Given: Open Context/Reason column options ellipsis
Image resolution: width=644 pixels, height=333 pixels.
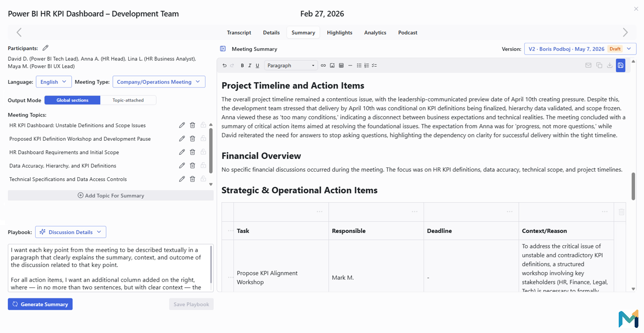Looking at the screenshot, I should point(605,212).
